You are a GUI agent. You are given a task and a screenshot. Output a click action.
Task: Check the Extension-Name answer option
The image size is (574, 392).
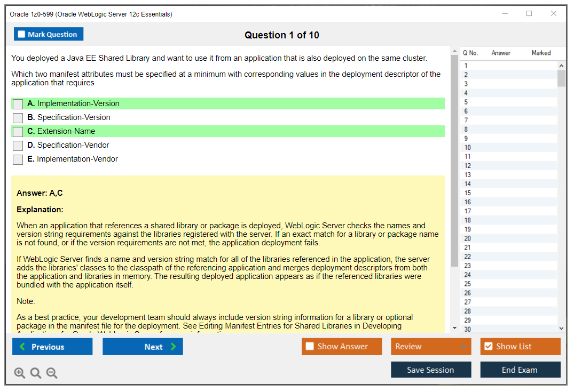click(x=18, y=131)
